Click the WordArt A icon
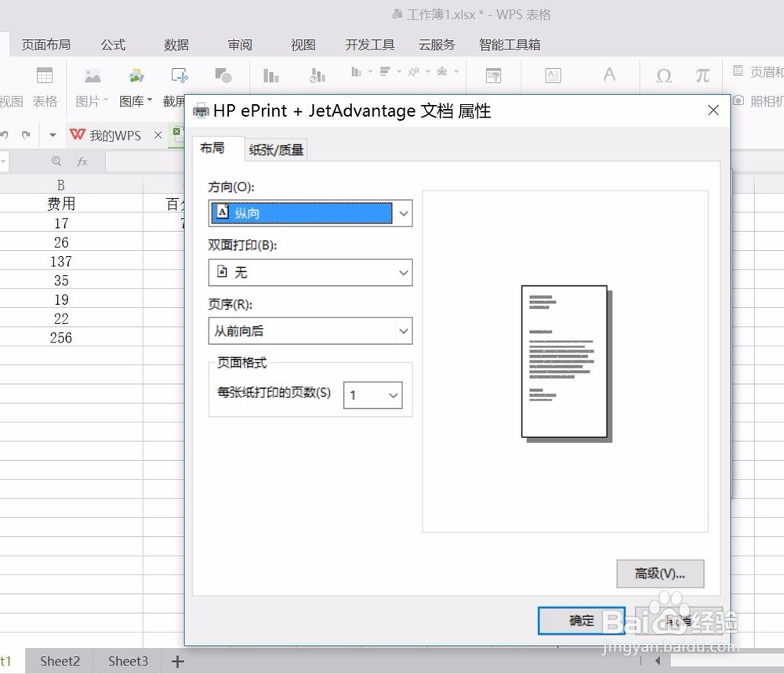This screenshot has width=784, height=674. pyautogui.click(x=609, y=75)
